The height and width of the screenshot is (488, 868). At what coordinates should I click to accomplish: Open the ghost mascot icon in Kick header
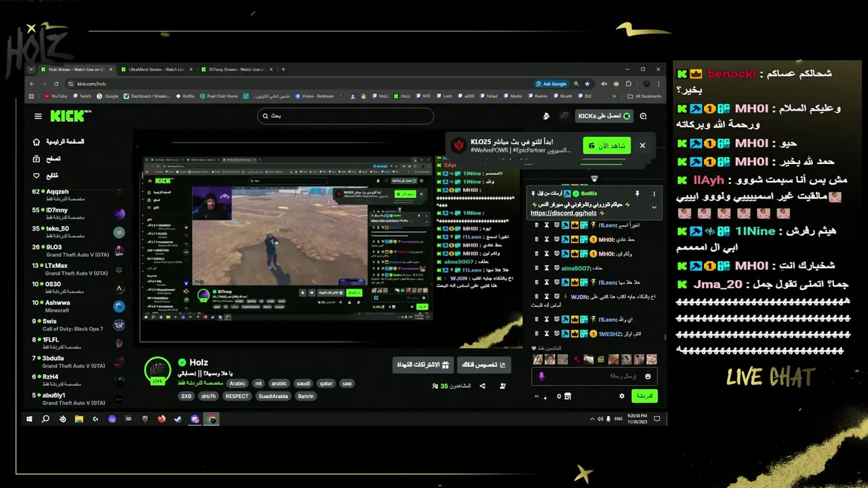click(547, 116)
